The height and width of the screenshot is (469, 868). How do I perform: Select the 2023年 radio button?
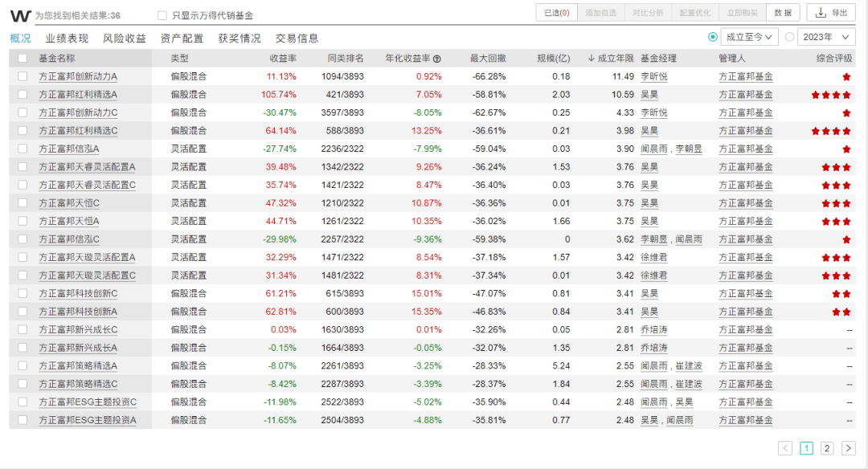click(790, 37)
